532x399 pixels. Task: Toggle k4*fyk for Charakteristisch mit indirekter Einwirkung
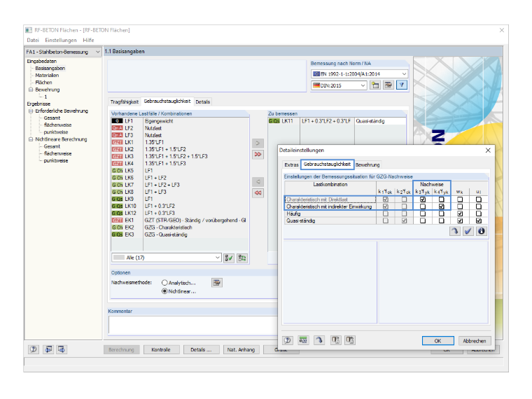coord(442,206)
